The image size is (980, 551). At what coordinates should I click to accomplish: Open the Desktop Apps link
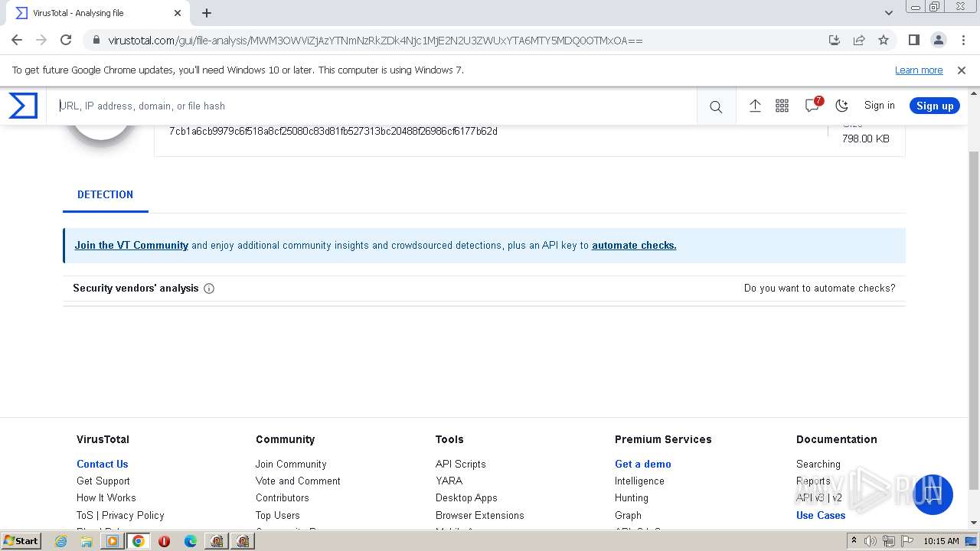pos(466,497)
